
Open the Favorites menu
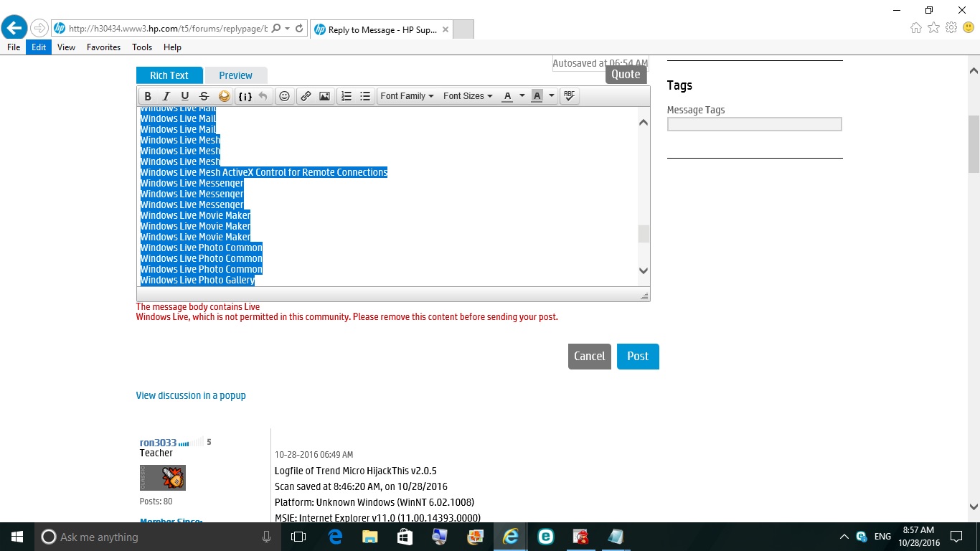point(103,47)
